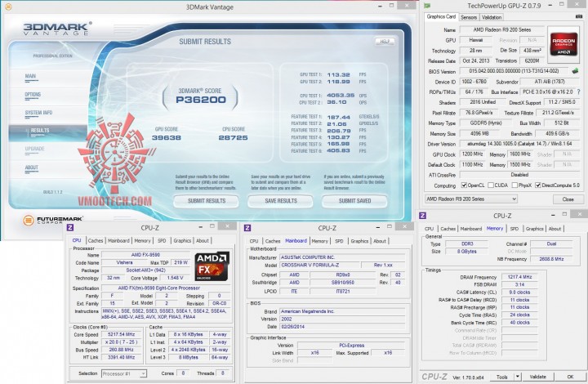Click the AMD FX-9590 name field
The width and height of the screenshot is (588, 384).
(x=145, y=255)
